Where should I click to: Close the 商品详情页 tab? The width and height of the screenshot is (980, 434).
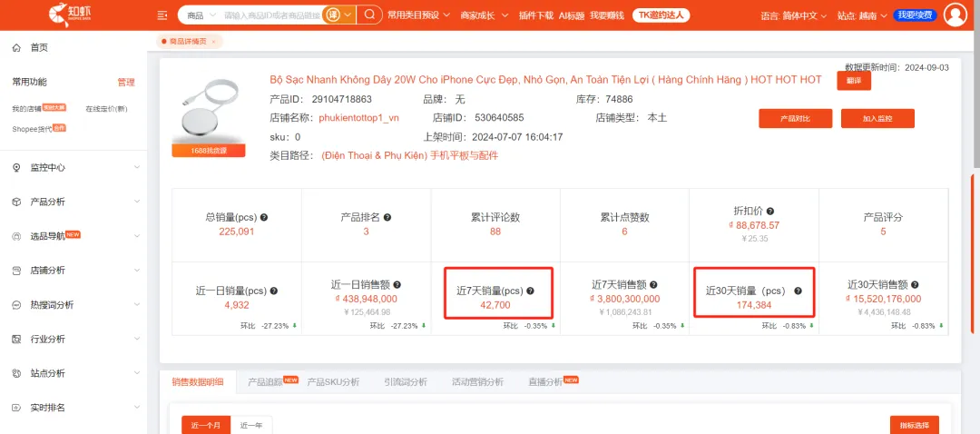coord(213,41)
